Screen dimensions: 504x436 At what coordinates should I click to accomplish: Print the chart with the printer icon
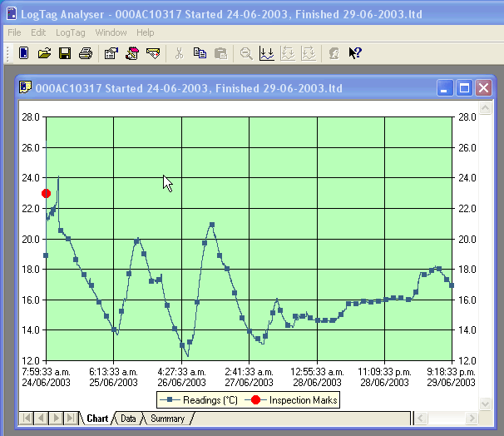(x=85, y=53)
